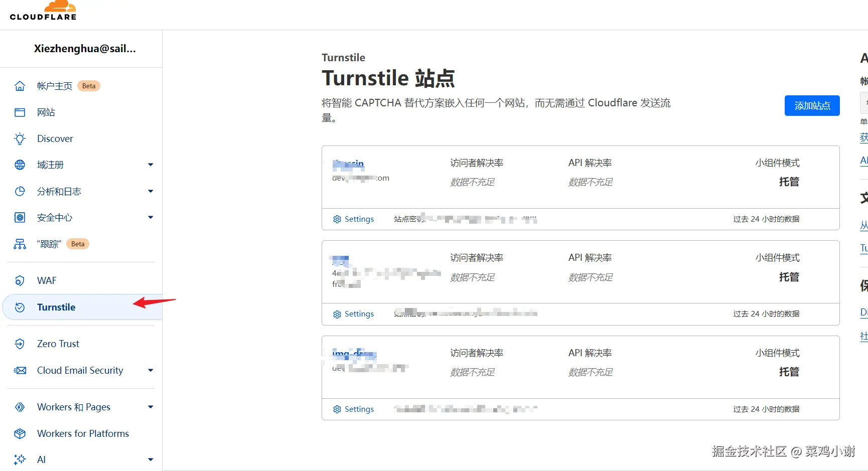Click 过去 24 小时的数据 in the third card
Viewport: 868px width, 471px height.
point(766,409)
